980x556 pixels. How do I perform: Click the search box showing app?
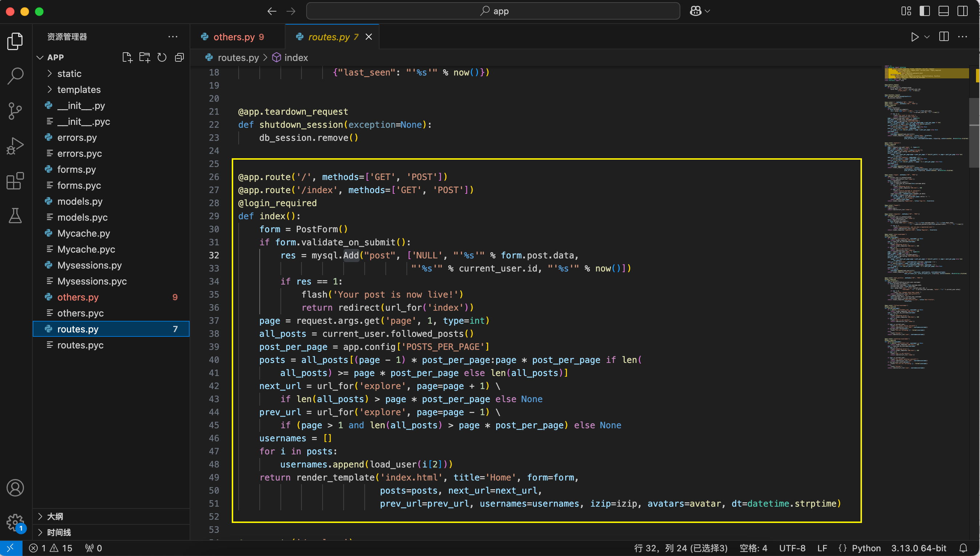coord(493,11)
